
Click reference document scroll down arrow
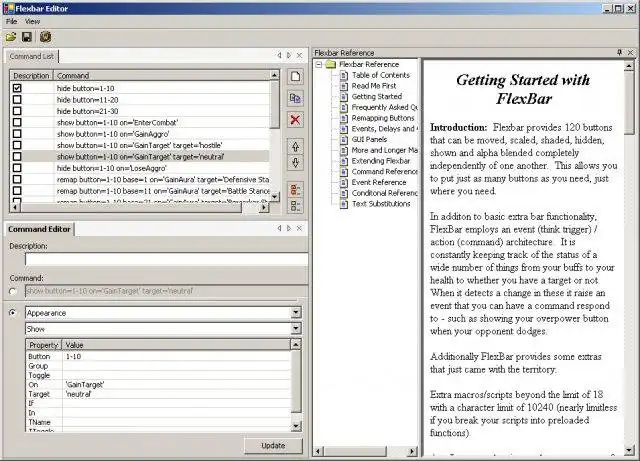pos(629,450)
